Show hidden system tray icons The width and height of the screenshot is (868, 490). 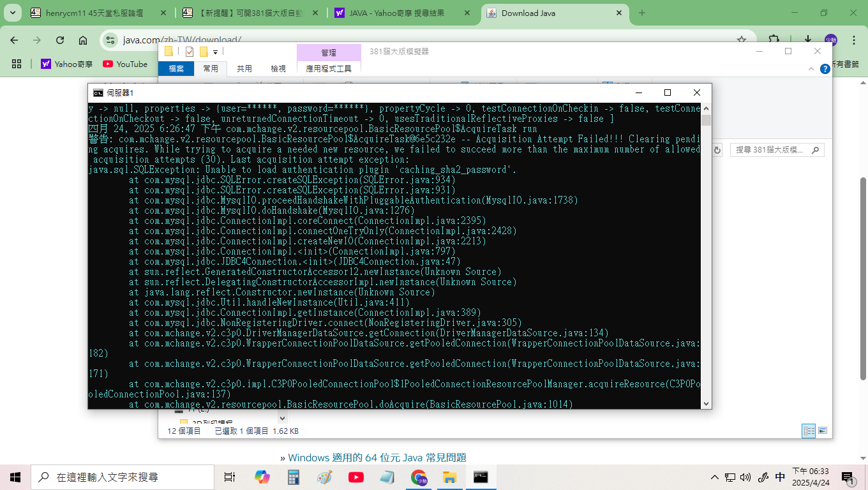pyautogui.click(x=715, y=477)
